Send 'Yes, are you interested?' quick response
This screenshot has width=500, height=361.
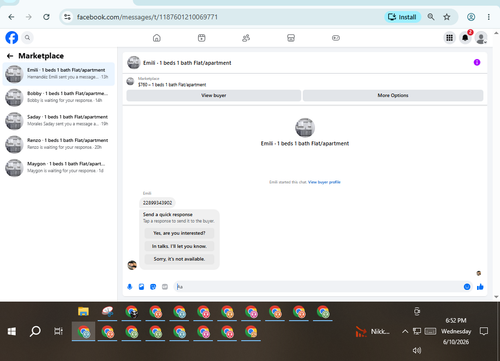point(179,233)
